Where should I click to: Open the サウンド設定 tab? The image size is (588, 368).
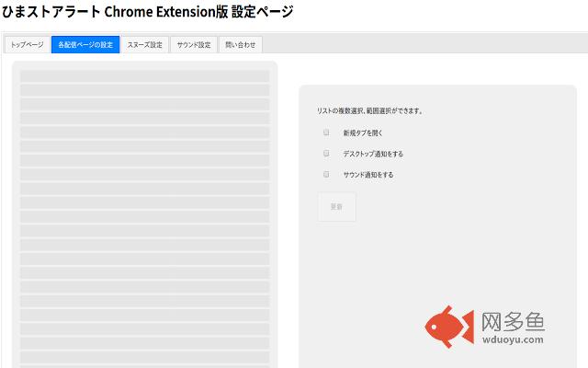(194, 45)
